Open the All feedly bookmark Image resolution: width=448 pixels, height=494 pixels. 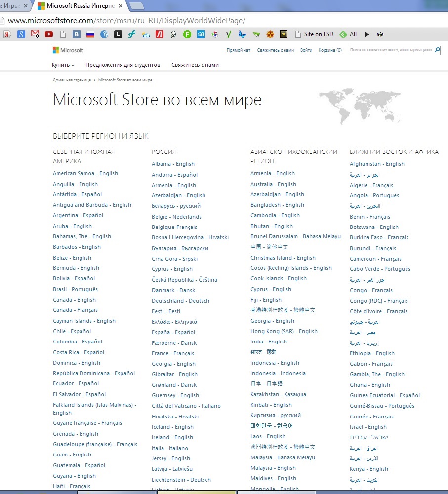point(348,34)
